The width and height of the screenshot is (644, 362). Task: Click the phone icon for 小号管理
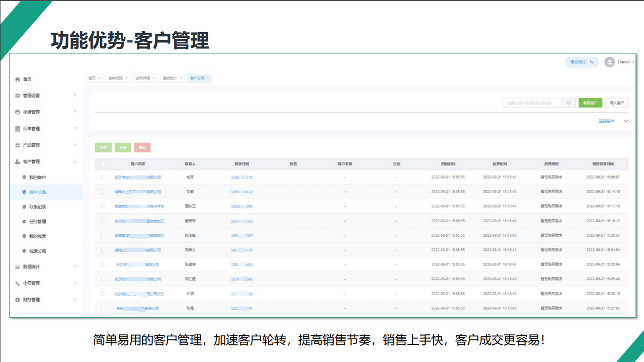coord(18,283)
